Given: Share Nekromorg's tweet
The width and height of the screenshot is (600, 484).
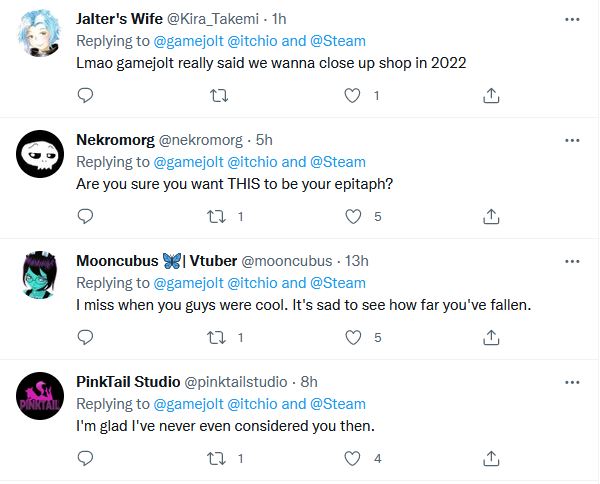Looking at the screenshot, I should [x=491, y=216].
